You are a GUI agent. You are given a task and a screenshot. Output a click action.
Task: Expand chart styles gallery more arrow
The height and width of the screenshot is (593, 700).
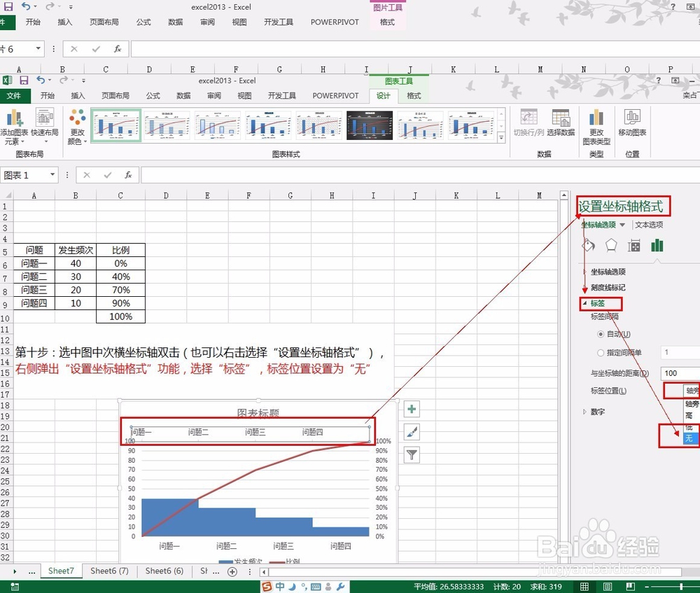click(x=501, y=137)
